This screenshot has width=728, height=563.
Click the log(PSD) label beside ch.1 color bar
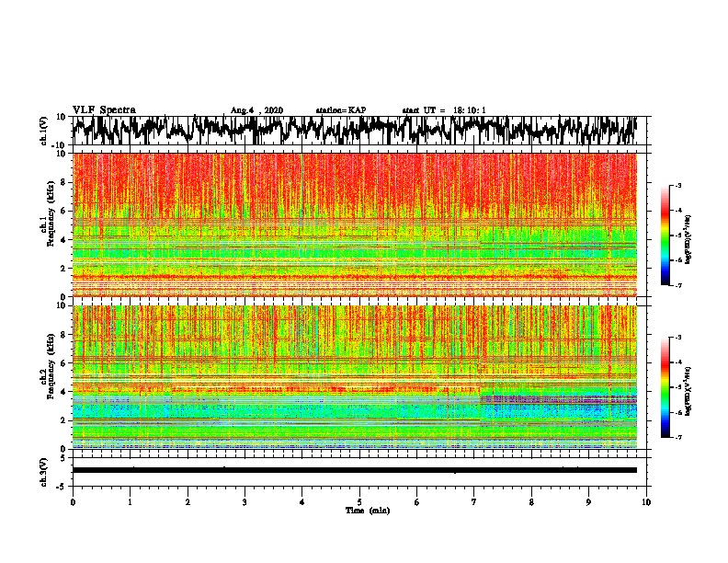(688, 239)
